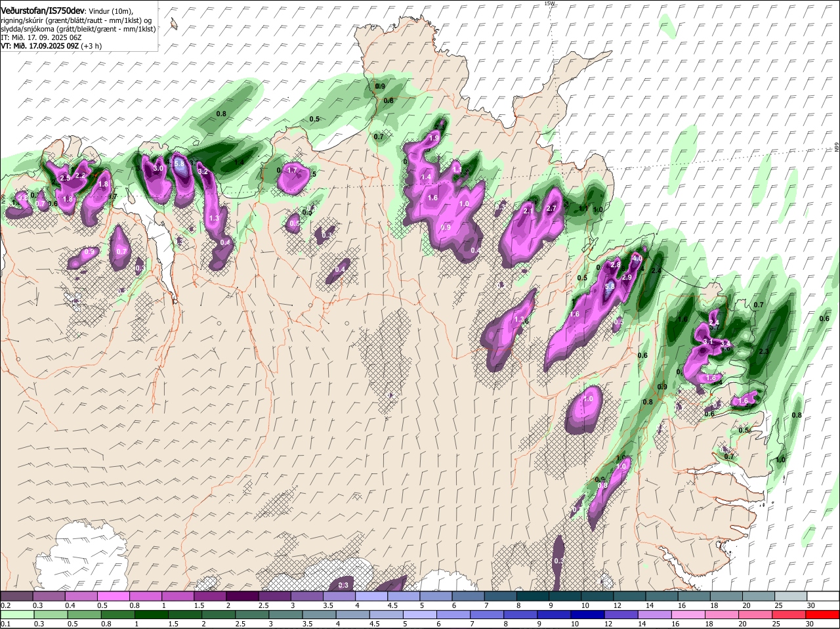The height and width of the screenshot is (629, 840).
Task: Select the white swatch ending the snow legend
Action: tap(822, 596)
